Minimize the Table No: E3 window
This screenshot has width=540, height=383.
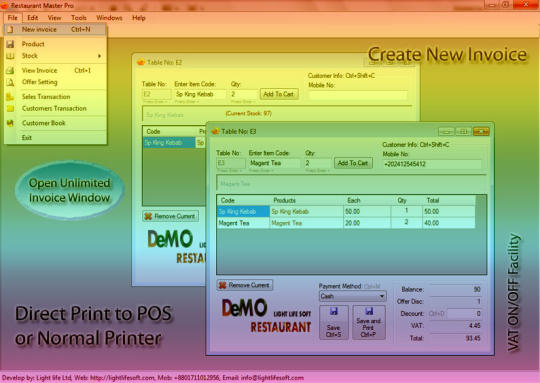(x=446, y=131)
